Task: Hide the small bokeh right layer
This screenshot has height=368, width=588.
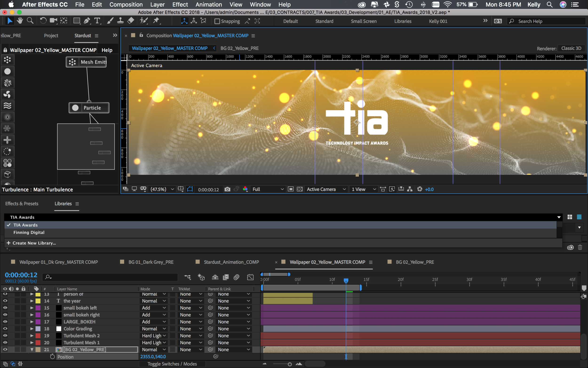Action: (x=5, y=315)
